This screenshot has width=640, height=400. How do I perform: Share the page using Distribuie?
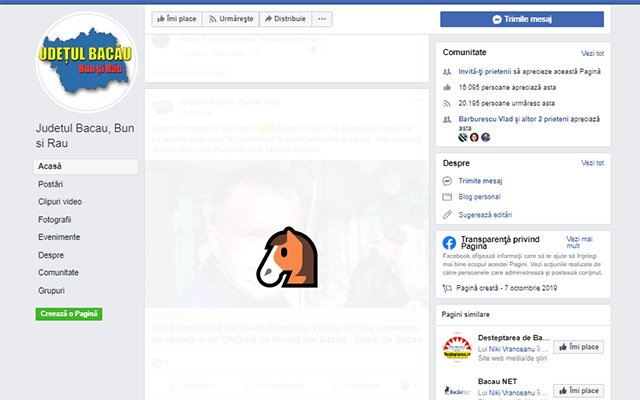[x=285, y=19]
